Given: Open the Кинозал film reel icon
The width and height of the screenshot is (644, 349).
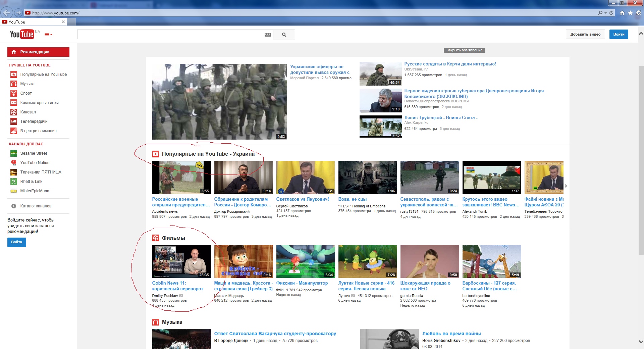Looking at the screenshot, I should (14, 112).
